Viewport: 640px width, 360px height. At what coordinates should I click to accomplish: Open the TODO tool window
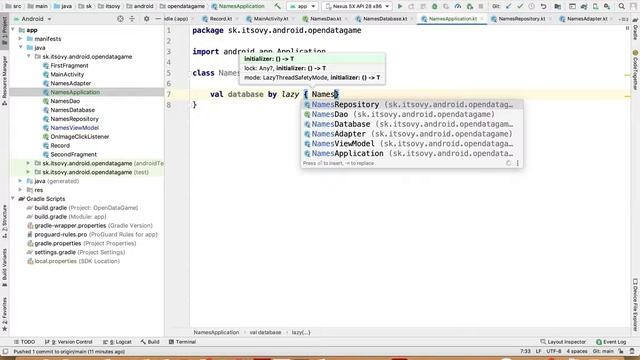[24, 342]
